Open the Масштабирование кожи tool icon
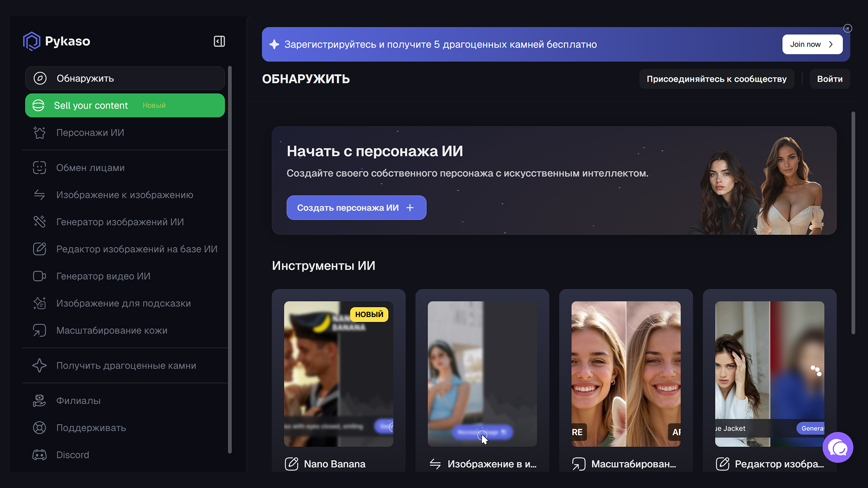This screenshot has width=868, height=488. 40,330
